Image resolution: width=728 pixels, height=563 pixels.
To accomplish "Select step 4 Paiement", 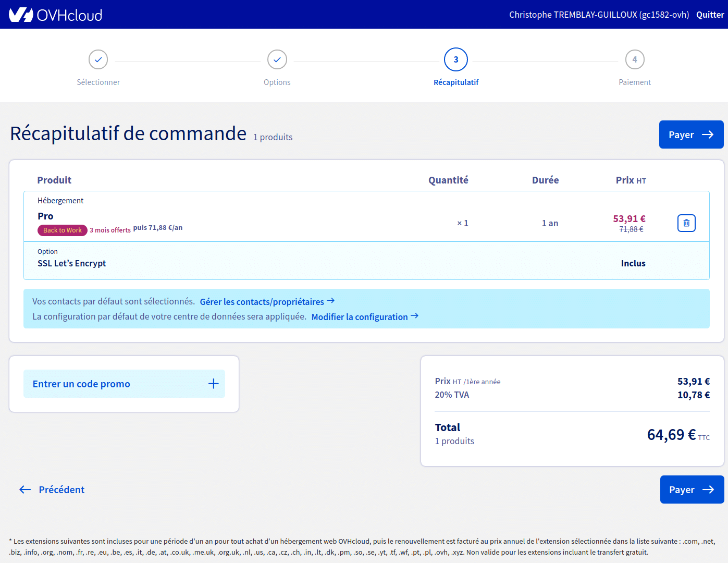I will point(635,68).
